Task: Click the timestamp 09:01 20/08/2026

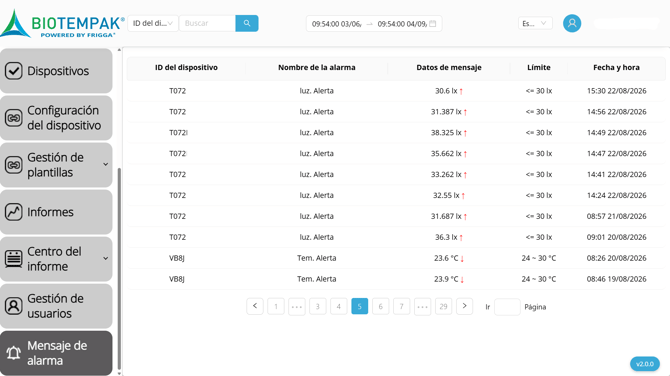Action: (616, 238)
